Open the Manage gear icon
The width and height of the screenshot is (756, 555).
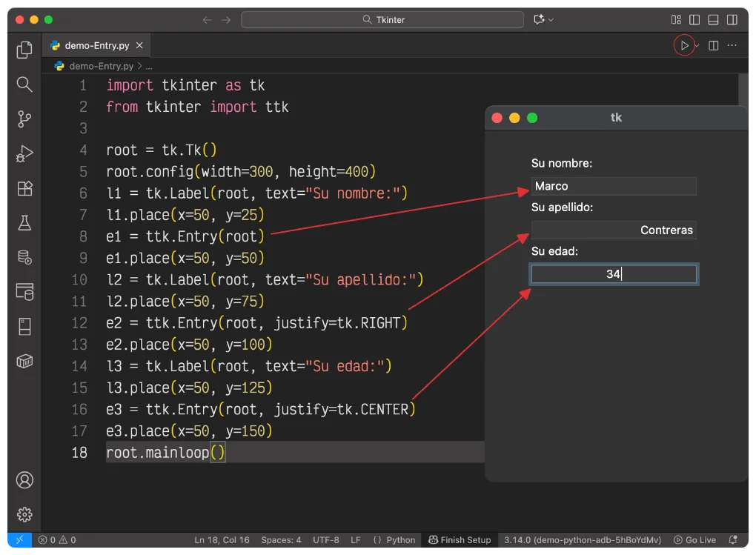24,514
